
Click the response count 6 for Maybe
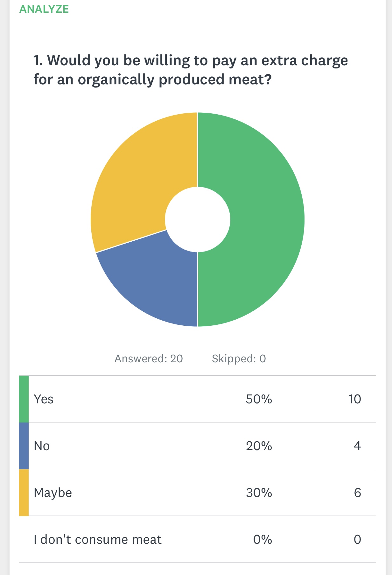(358, 493)
